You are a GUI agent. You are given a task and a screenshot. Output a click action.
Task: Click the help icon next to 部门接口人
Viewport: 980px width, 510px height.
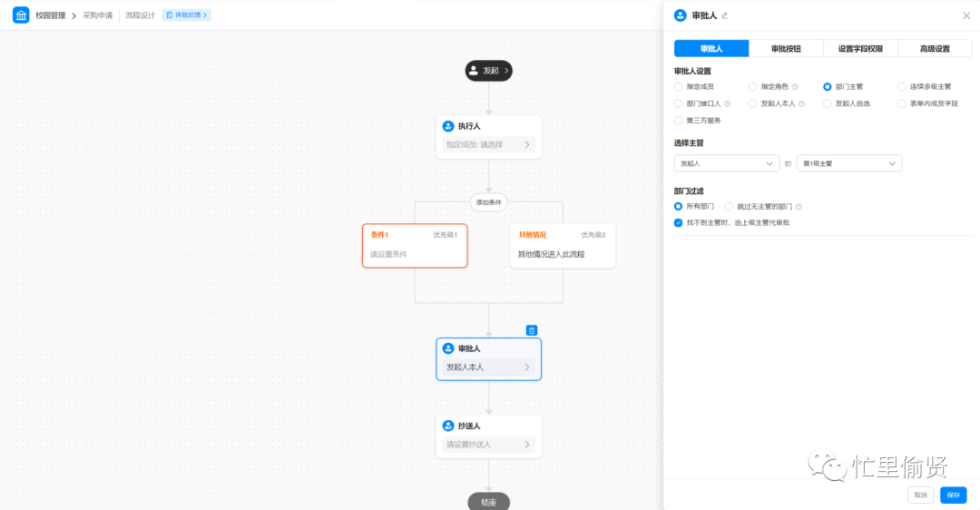(727, 103)
